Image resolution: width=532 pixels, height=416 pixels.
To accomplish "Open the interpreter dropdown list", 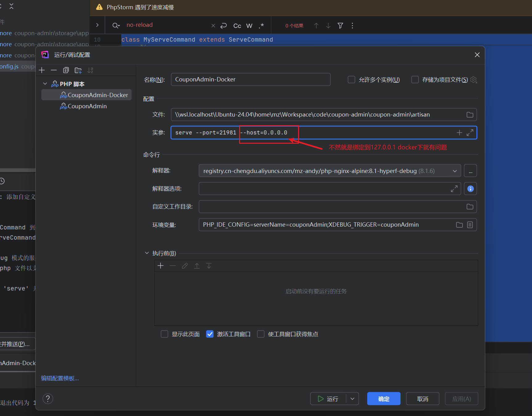I will (x=455, y=171).
